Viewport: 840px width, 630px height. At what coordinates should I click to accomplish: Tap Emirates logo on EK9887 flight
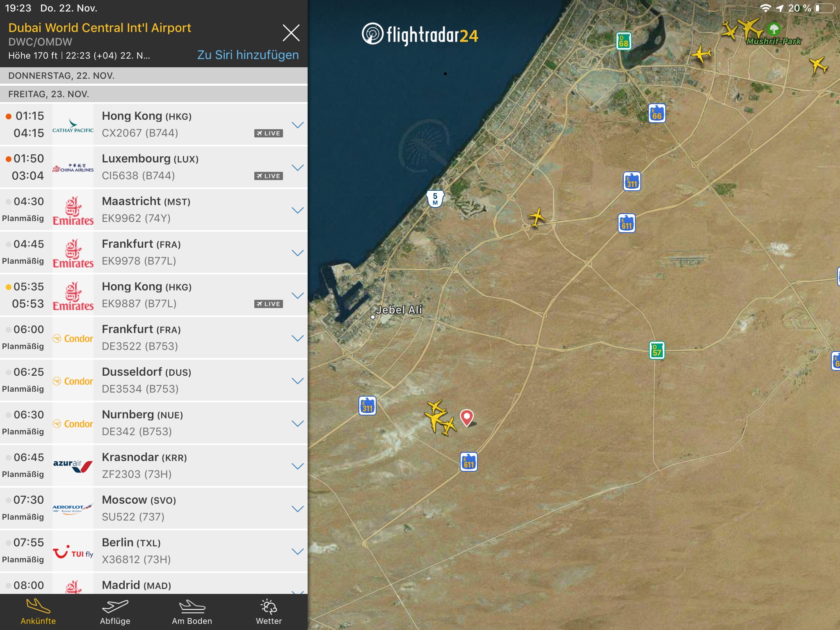[73, 295]
